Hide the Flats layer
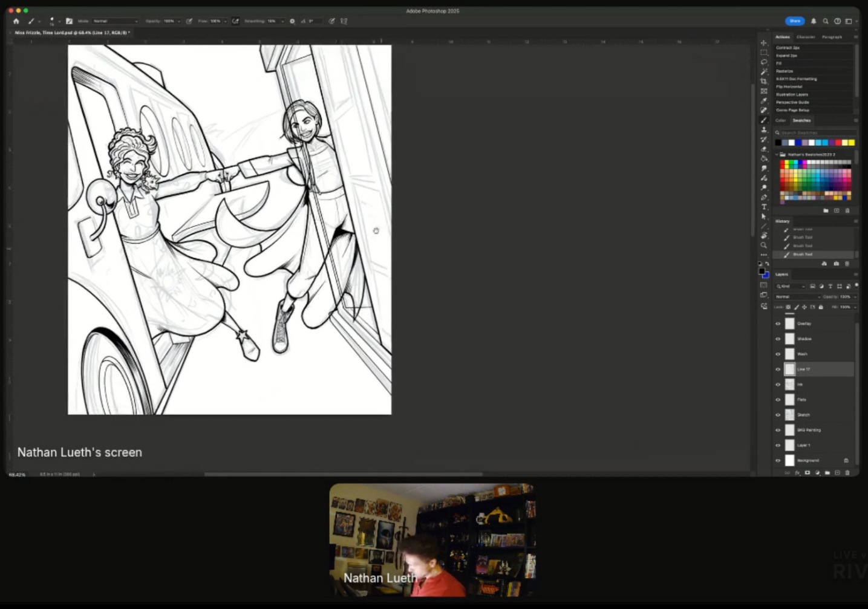 (778, 399)
